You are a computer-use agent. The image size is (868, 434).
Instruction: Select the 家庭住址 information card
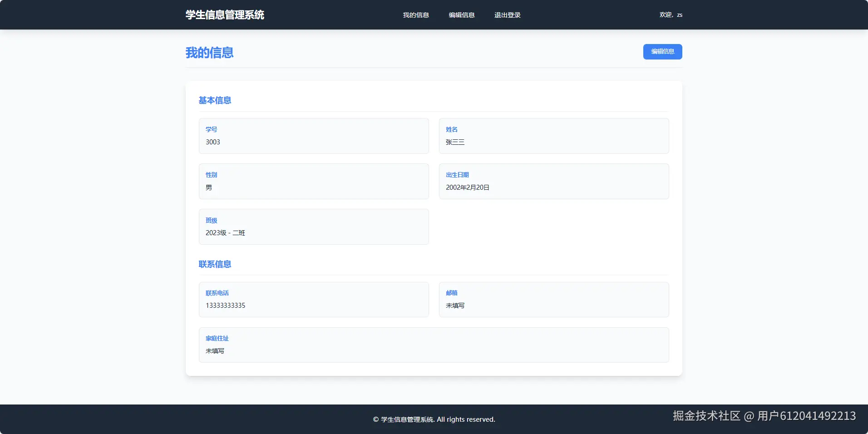434,345
